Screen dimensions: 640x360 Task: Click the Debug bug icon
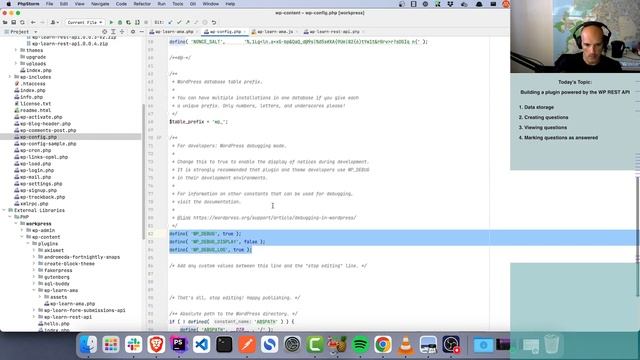[x=120, y=22]
